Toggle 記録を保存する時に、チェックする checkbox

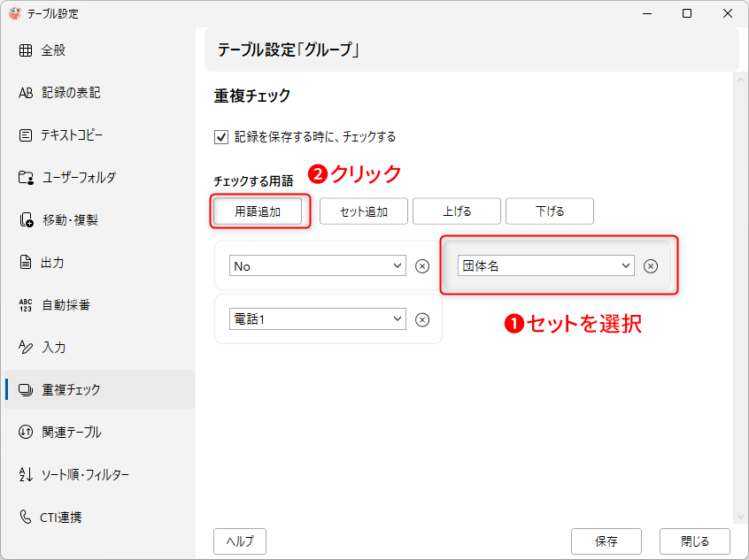tap(221, 137)
